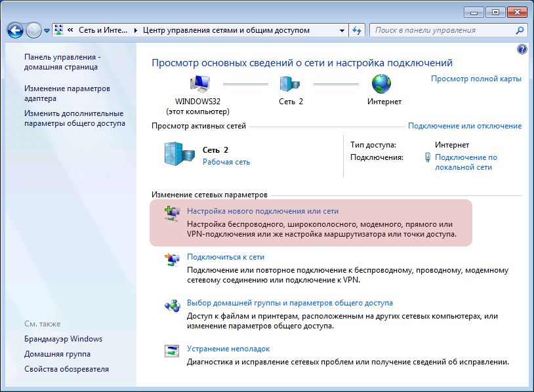This screenshot has height=392, width=534.
Task: Maximize the window
Action: coord(495,12)
